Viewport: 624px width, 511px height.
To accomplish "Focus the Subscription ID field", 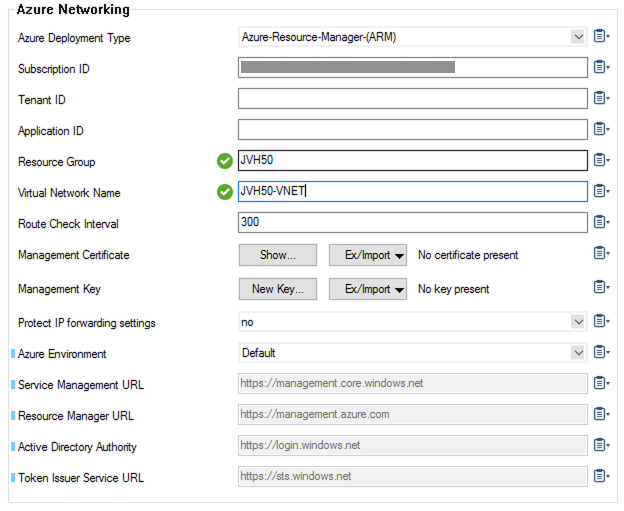I will point(413,67).
